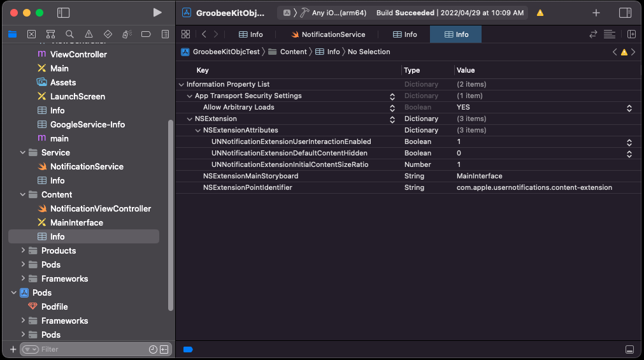
Task: Run the project with the Play button
Action: coord(157,12)
